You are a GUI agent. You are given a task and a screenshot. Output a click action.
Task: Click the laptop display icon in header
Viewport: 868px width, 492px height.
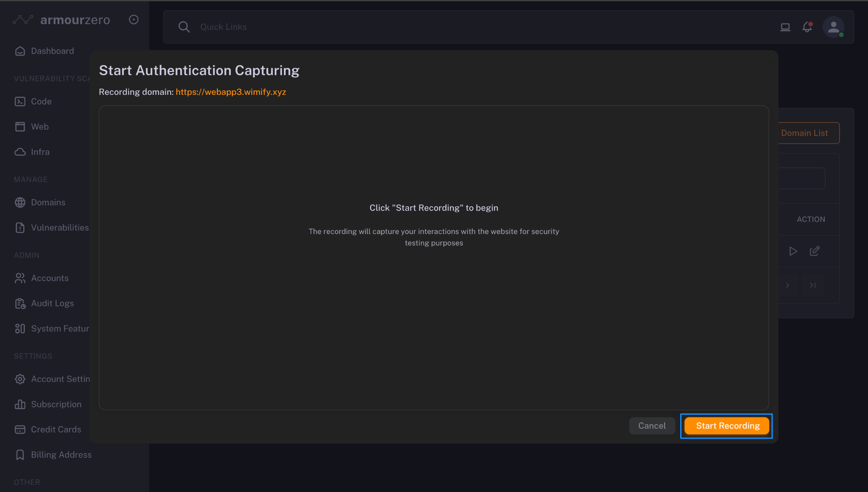click(x=785, y=27)
